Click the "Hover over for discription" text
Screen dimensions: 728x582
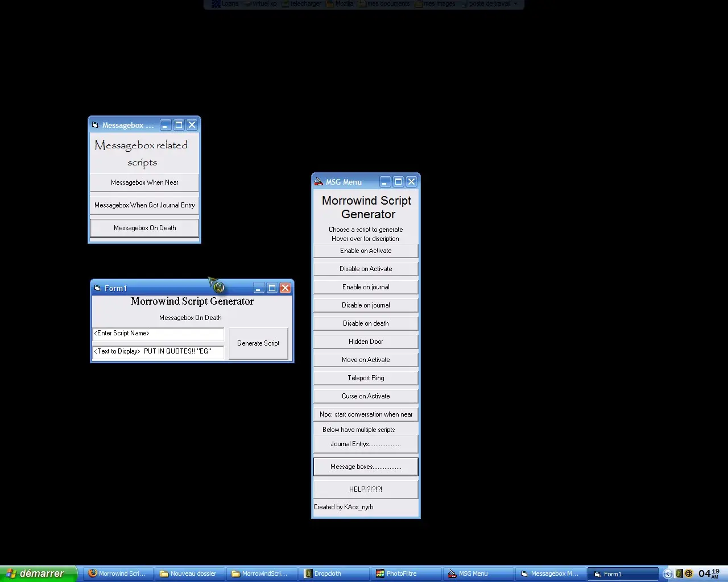coord(365,239)
